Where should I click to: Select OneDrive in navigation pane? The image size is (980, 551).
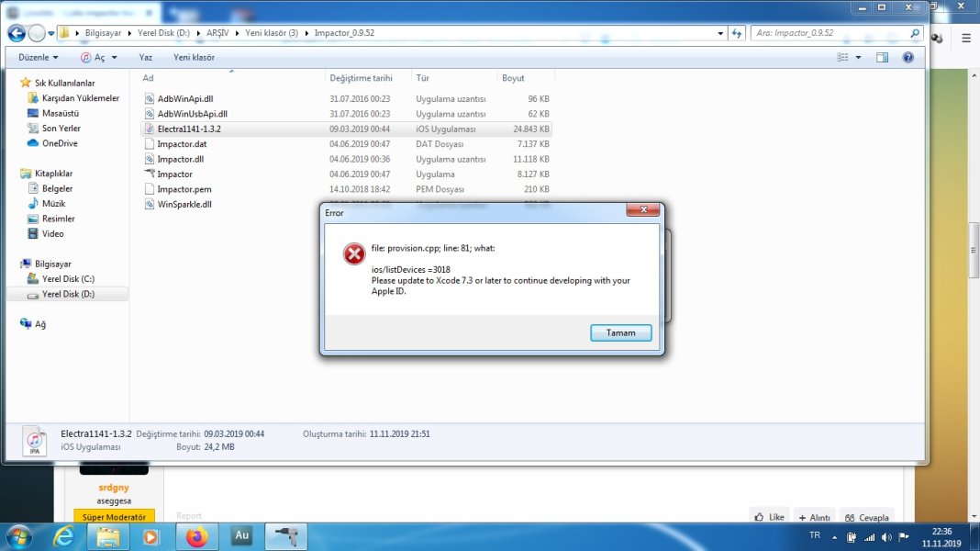click(59, 143)
